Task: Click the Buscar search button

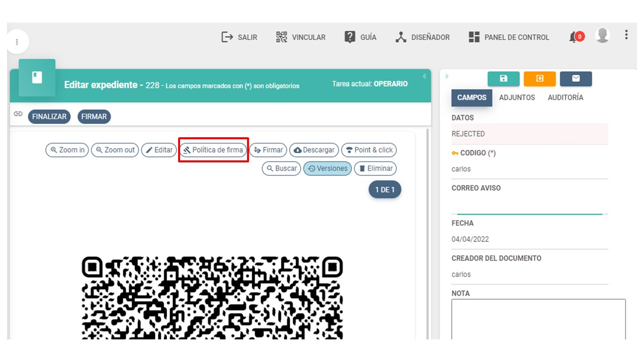Action: (281, 168)
